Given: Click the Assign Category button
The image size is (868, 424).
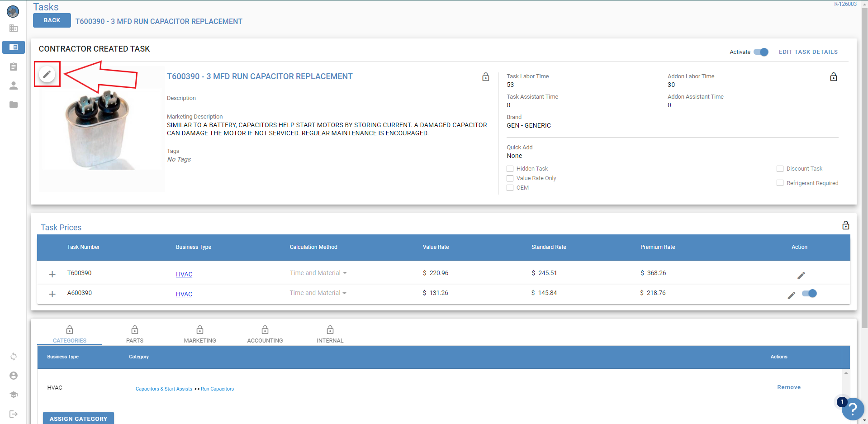Looking at the screenshot, I should pos(78,418).
